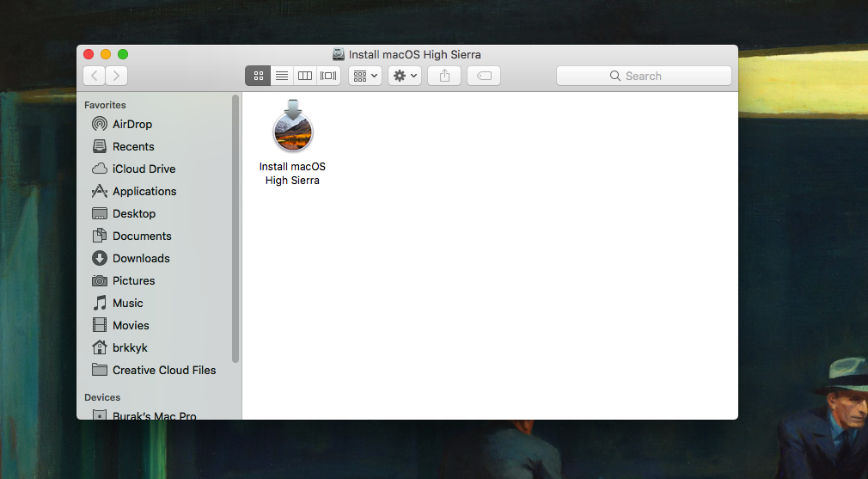Click the magnifying glass in search field
This screenshot has height=479, width=868.
[x=615, y=76]
